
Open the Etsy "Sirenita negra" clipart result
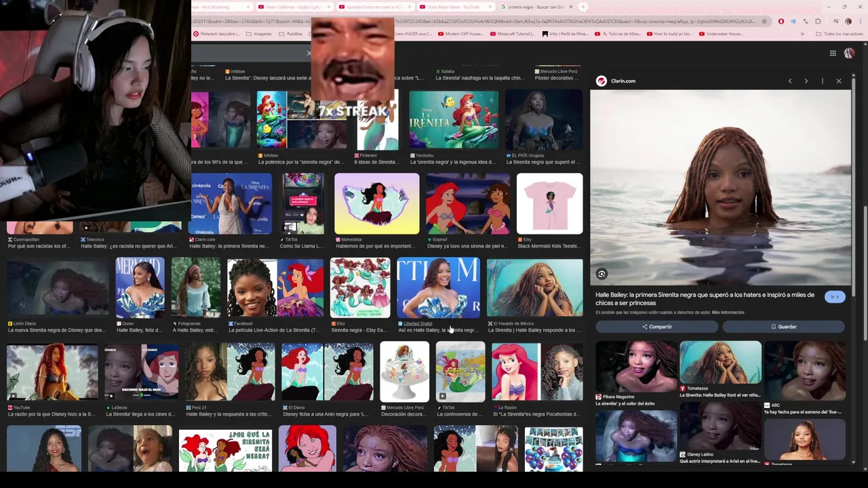360,288
